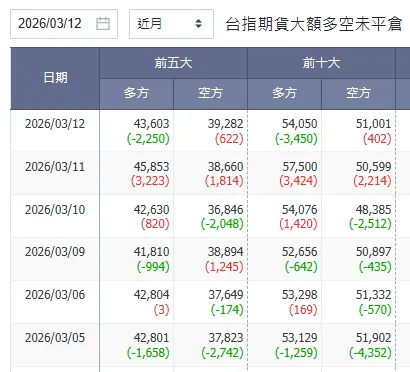Image resolution: width=410 pixels, height=372 pixels.
Task: Click the 多方 header under 前五大
Action: pos(136,93)
